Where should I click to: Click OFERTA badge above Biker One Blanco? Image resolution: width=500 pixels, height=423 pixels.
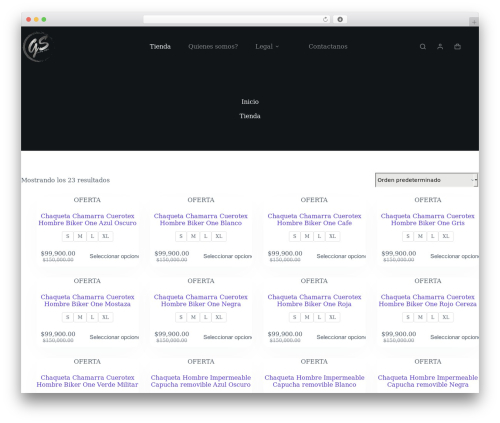click(201, 200)
